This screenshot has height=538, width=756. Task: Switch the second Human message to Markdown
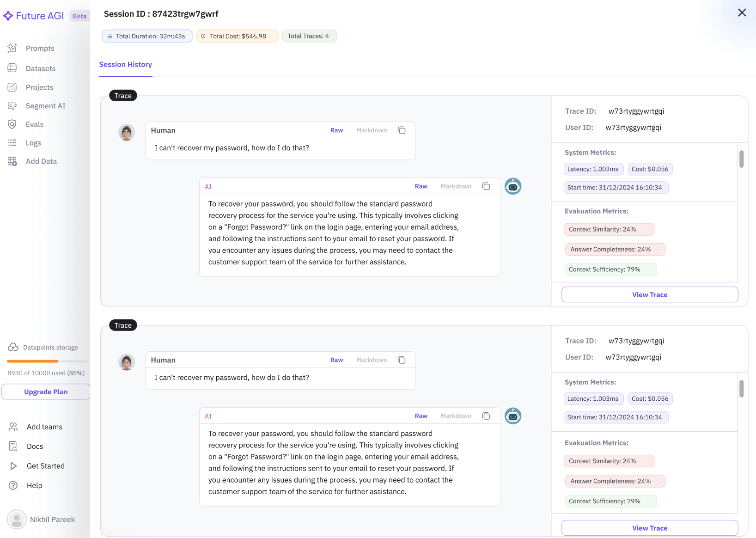coord(371,360)
